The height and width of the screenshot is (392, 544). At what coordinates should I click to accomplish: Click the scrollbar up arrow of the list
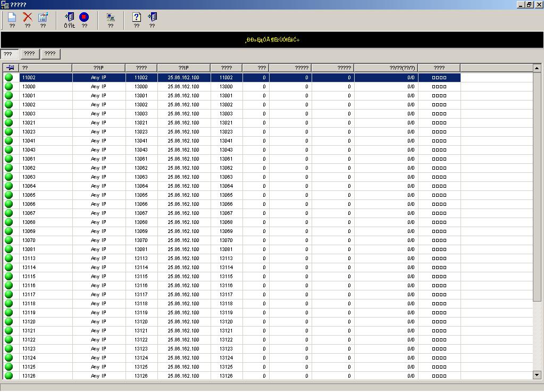(x=537, y=68)
